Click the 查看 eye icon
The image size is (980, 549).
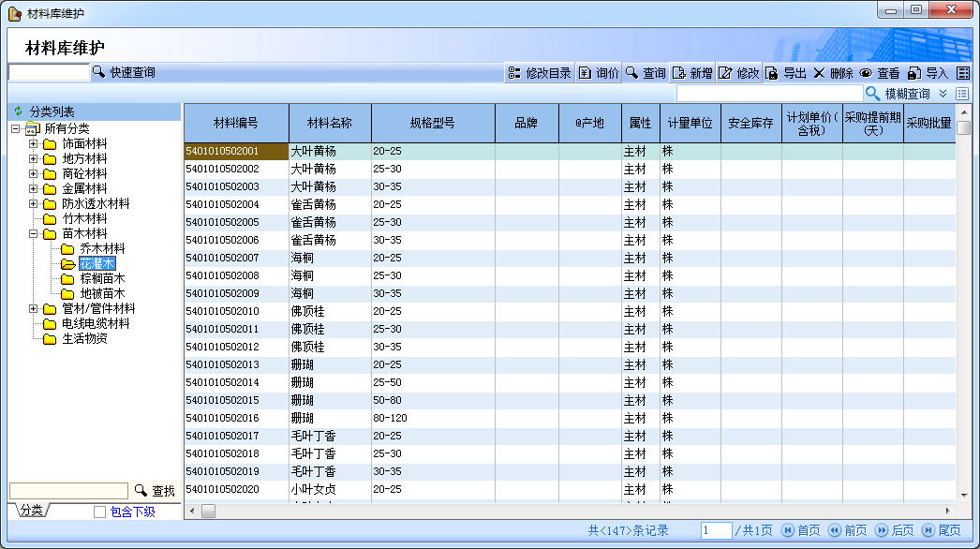click(x=880, y=73)
